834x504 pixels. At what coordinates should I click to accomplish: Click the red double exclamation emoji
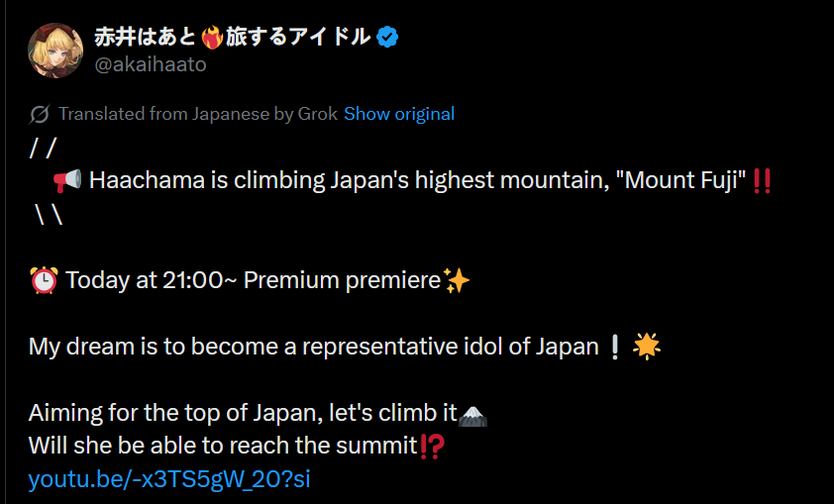click(762, 181)
